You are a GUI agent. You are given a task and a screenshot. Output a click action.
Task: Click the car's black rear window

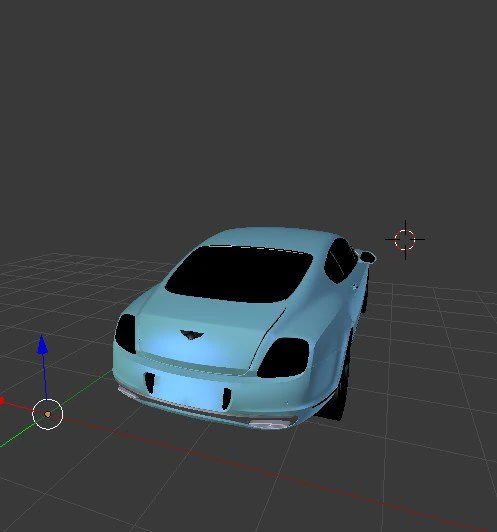click(x=239, y=274)
